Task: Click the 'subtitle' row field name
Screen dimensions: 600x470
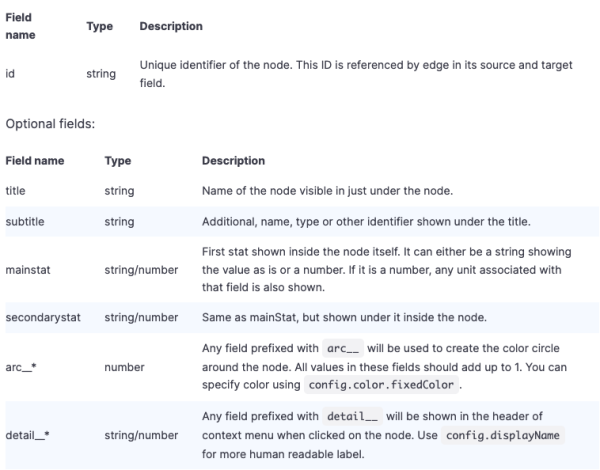Action: pos(25,222)
